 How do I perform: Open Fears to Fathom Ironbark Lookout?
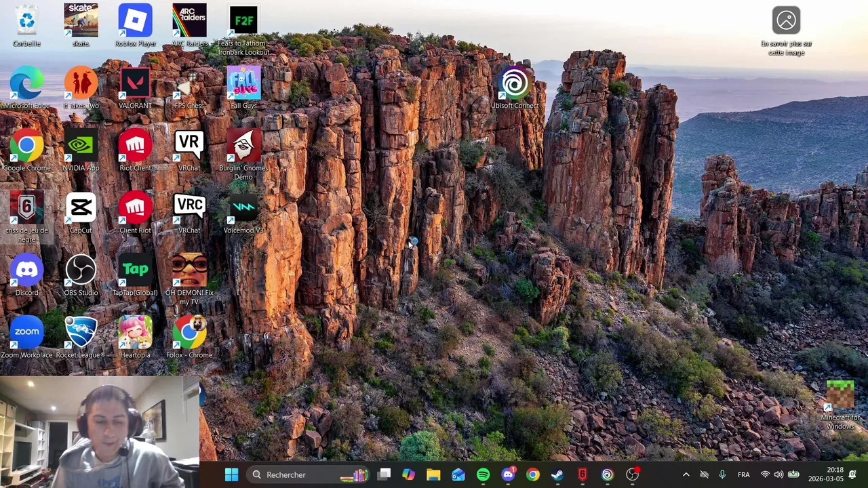[x=243, y=30]
